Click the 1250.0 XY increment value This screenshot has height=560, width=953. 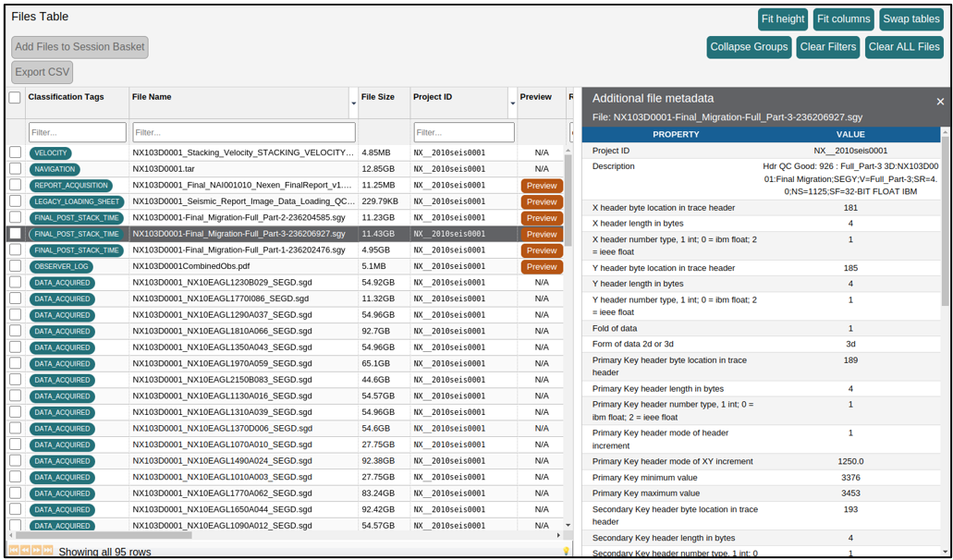point(850,462)
